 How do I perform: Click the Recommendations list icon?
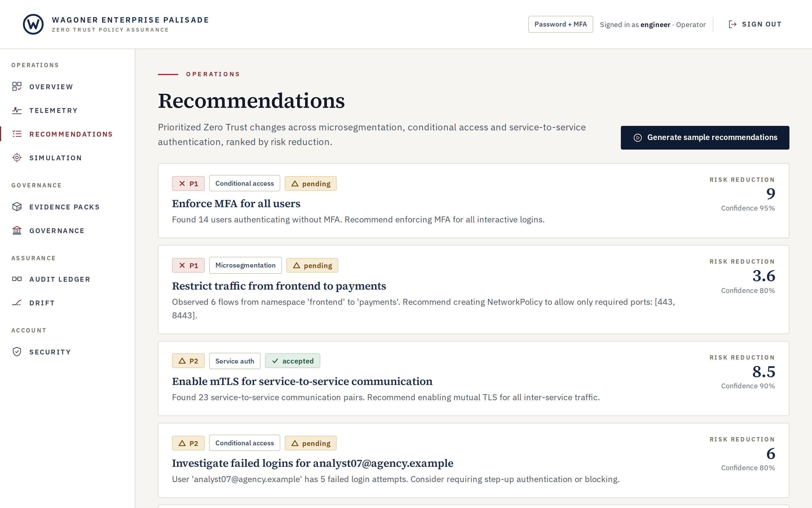(x=17, y=134)
